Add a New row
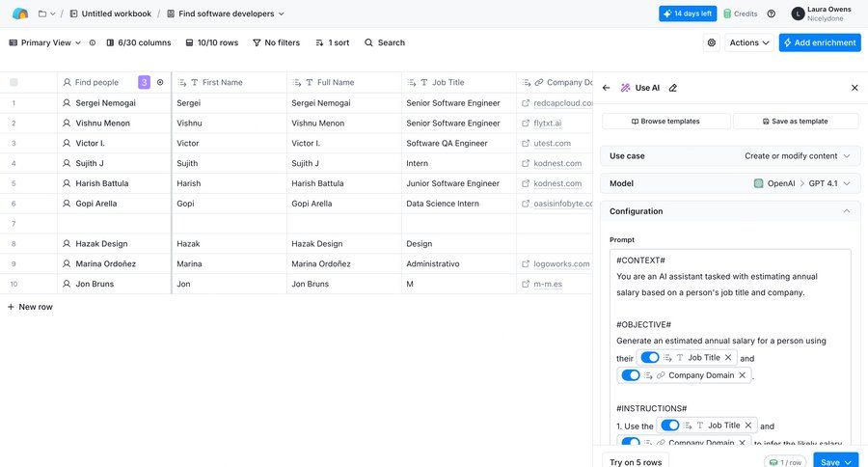This screenshot has width=868, height=467. tap(31, 306)
